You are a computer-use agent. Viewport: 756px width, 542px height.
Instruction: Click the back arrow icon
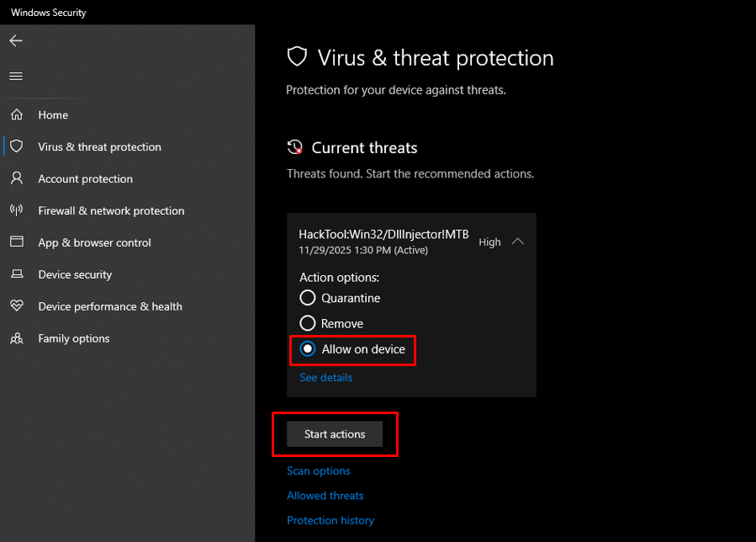16,40
